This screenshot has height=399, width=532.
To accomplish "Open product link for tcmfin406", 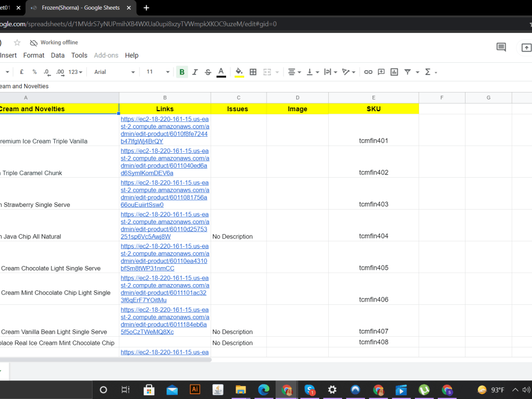I will (165, 289).
